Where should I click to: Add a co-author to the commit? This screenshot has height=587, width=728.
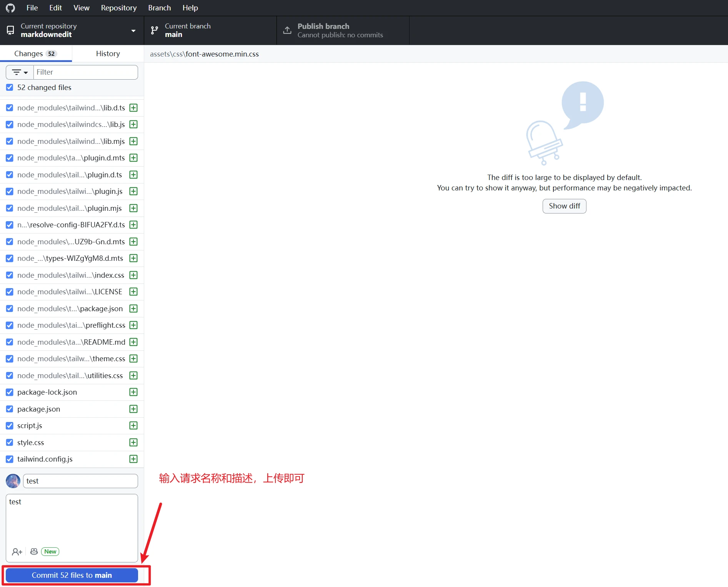click(x=17, y=551)
